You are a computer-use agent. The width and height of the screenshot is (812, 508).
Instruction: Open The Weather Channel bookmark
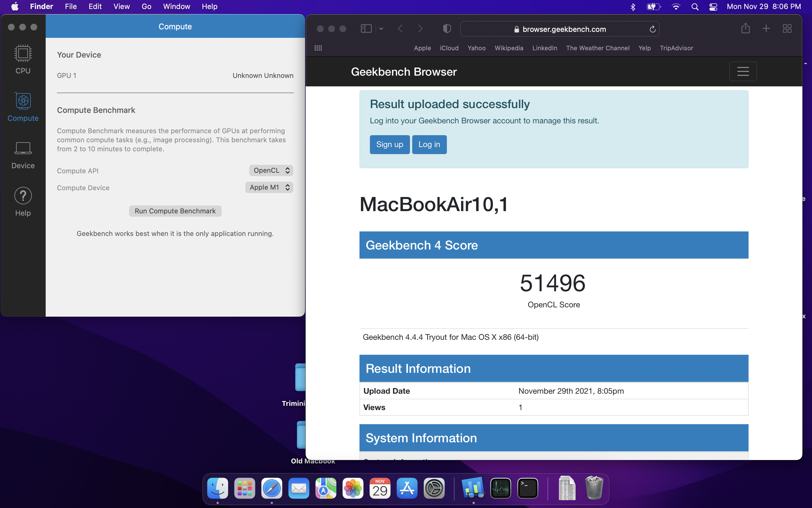point(598,48)
